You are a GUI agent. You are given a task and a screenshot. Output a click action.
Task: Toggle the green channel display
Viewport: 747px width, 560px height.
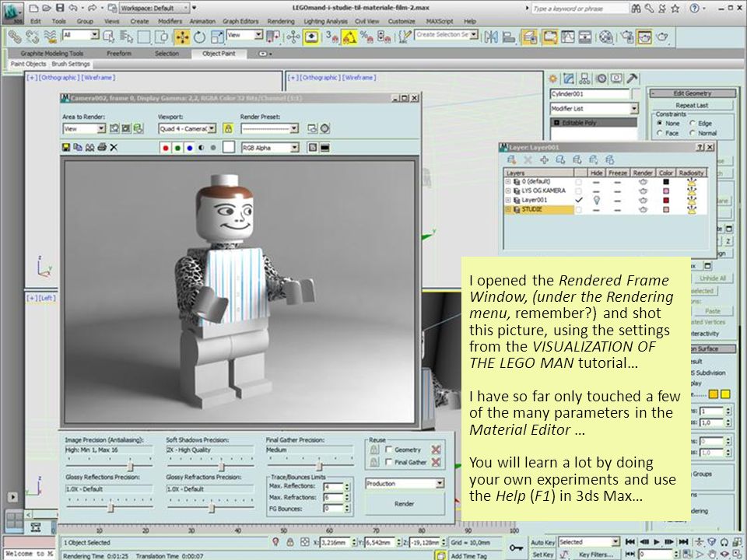pyautogui.click(x=177, y=148)
